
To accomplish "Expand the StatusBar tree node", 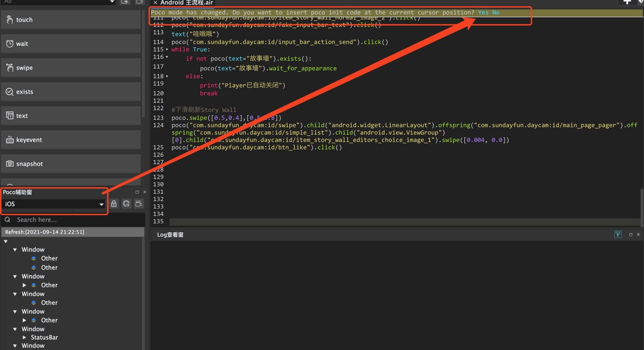I will 24,338.
